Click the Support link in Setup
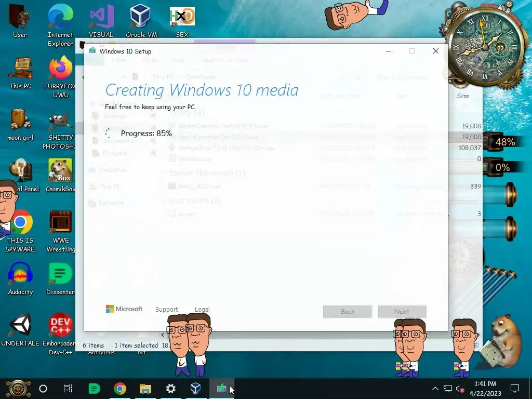Image resolution: width=532 pixels, height=399 pixels. pos(167,310)
